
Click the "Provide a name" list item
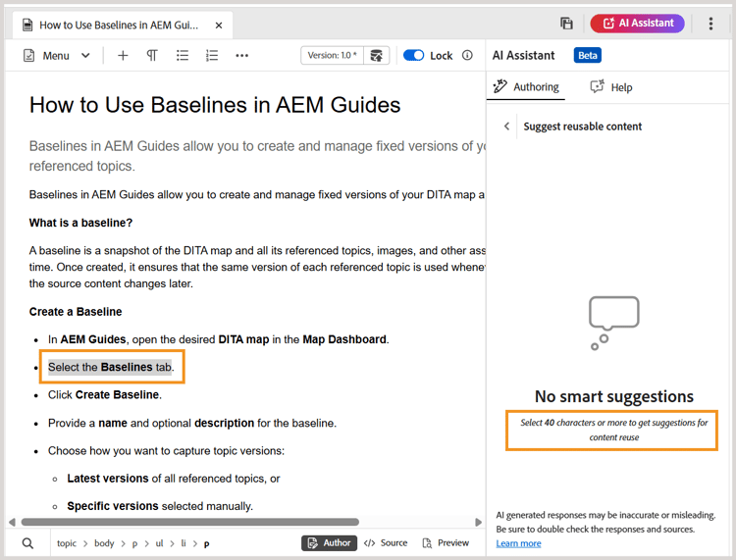[192, 423]
